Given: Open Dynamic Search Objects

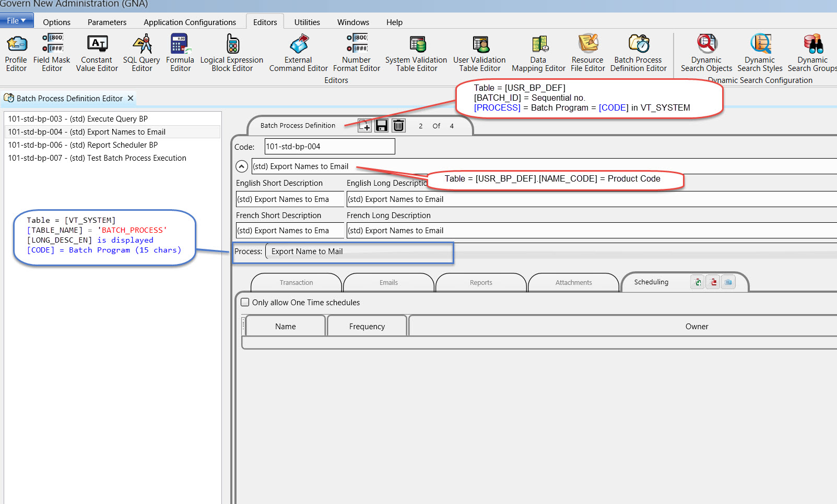Looking at the screenshot, I should [706, 53].
